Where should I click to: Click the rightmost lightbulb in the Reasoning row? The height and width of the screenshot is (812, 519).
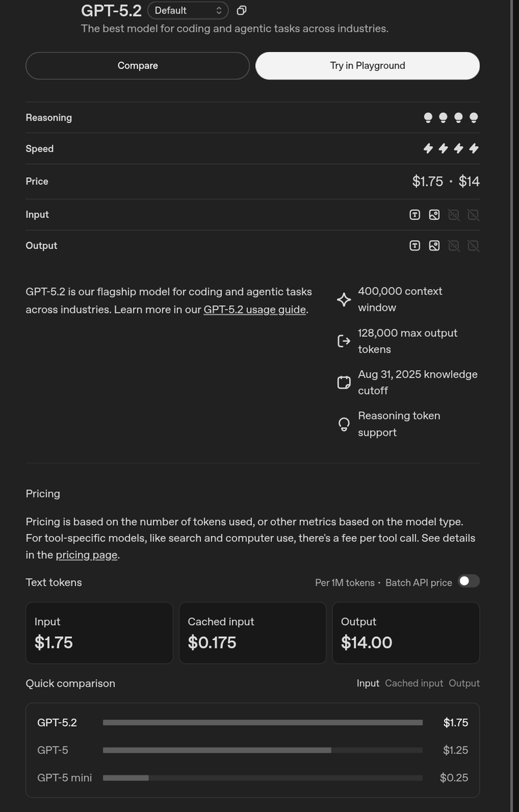474,118
